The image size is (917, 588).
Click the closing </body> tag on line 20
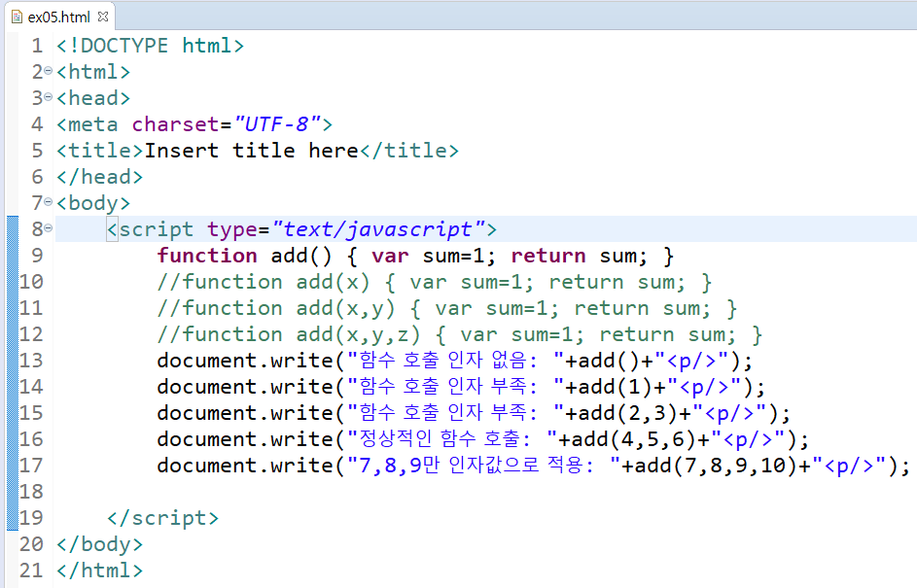(99, 544)
